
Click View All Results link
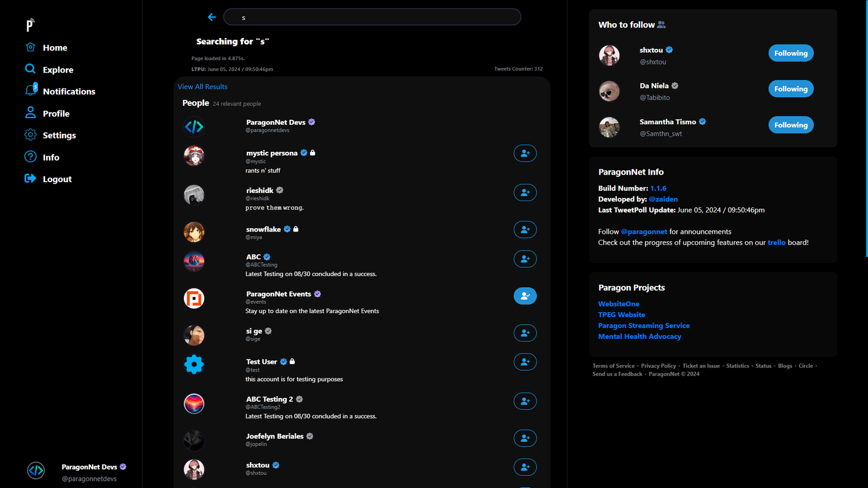202,87
